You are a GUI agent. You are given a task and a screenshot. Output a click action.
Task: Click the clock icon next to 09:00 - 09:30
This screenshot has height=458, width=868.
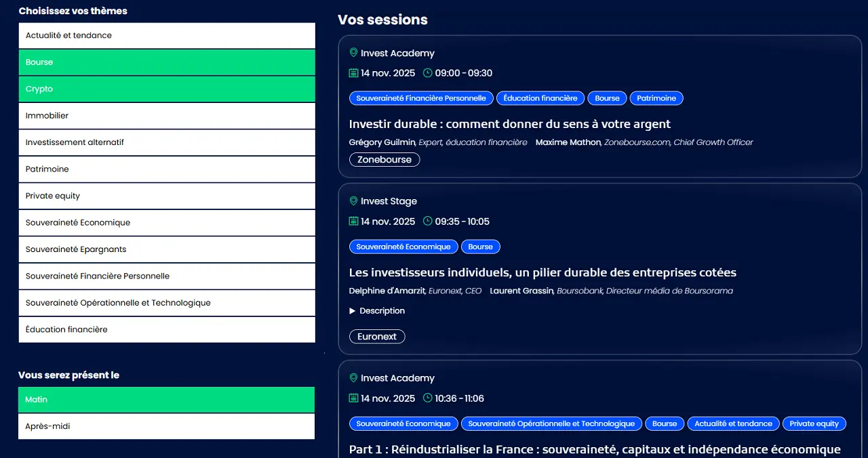pyautogui.click(x=428, y=72)
